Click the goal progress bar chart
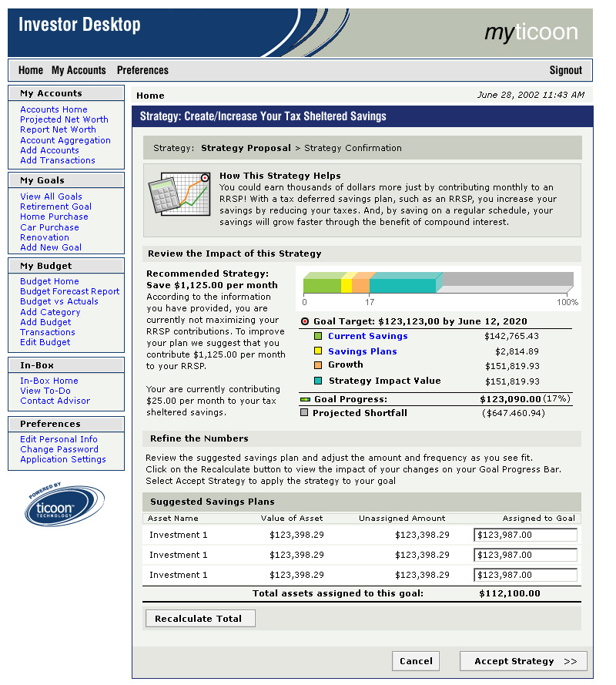 [438, 283]
